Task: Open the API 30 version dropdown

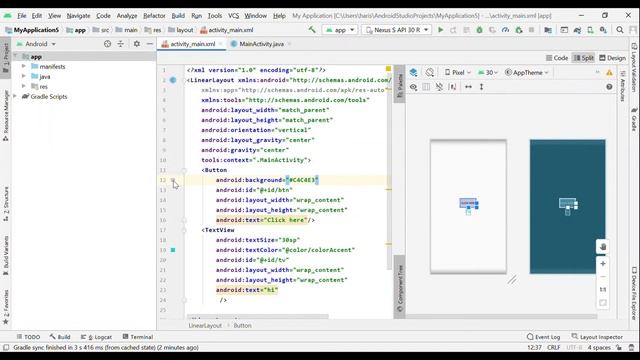Action: tap(488, 72)
